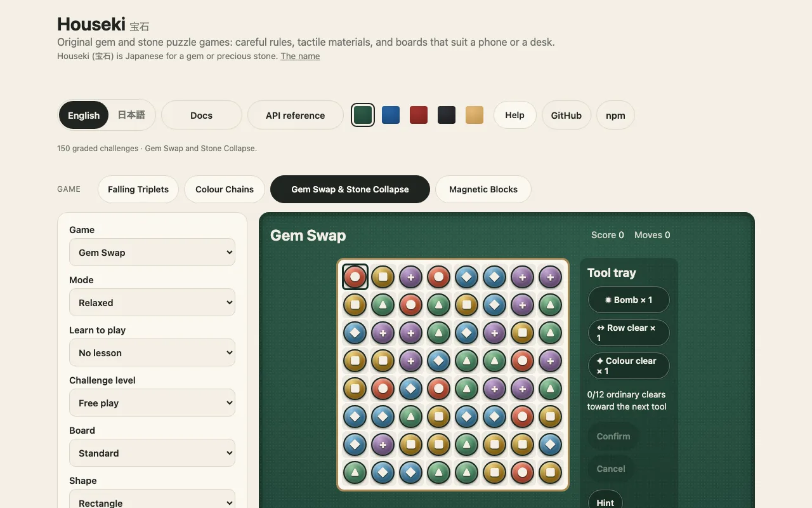Select the blue diamond gem in the second board row
This screenshot has height=508, width=812.
pos(495,305)
